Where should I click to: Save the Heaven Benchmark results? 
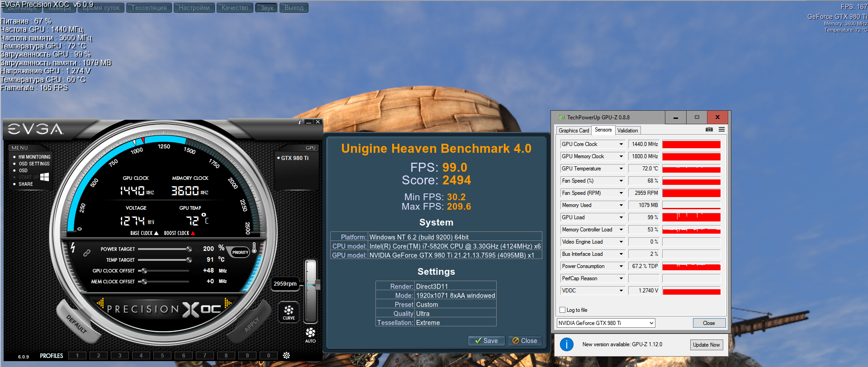(486, 341)
